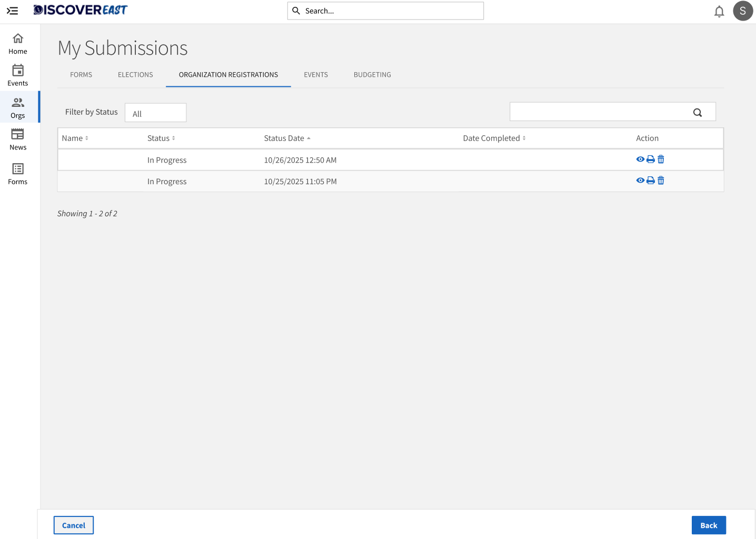Open the notifications bell
The width and height of the screenshot is (756, 539).
pyautogui.click(x=719, y=11)
